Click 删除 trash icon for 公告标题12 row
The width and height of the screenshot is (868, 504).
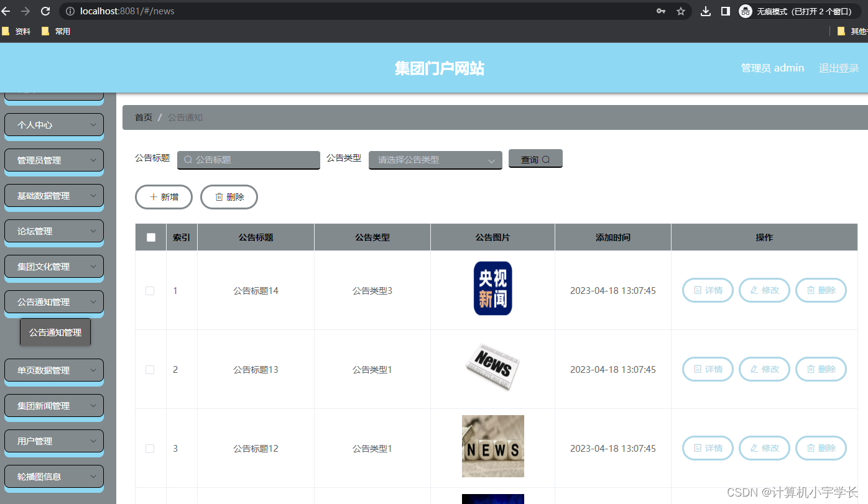(811, 448)
